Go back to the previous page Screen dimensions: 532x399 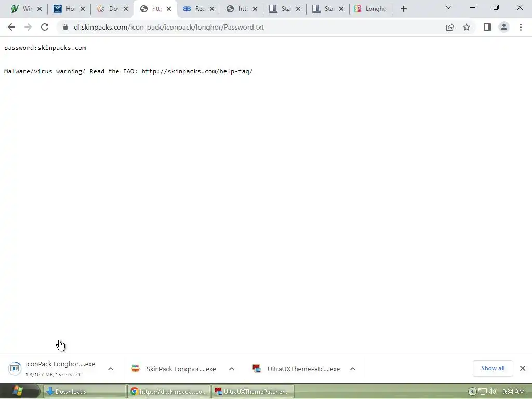click(x=11, y=27)
